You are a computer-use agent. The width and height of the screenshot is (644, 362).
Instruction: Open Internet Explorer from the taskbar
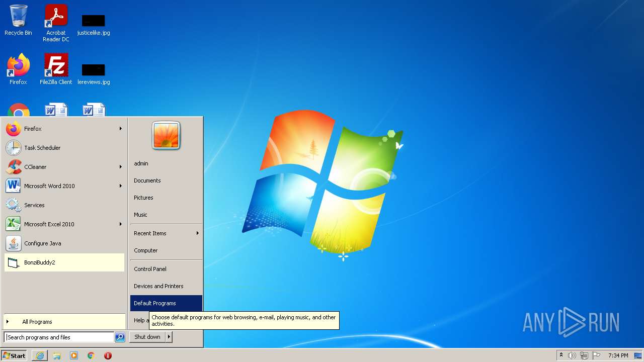pyautogui.click(x=40, y=355)
